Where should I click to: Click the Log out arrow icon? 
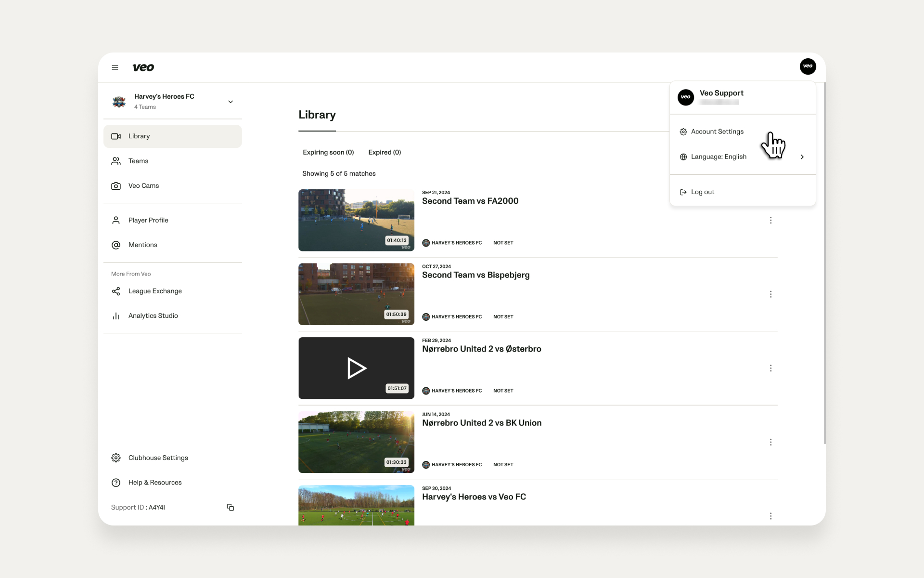point(683,192)
